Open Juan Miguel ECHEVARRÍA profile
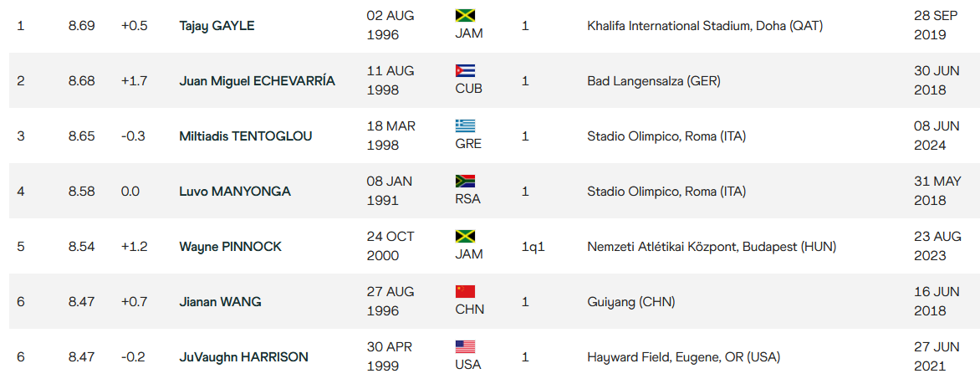This screenshot has width=980, height=384. (x=257, y=81)
